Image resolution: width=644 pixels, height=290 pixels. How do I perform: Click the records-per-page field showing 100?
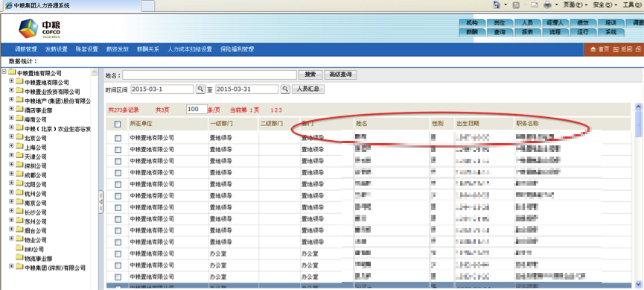tap(197, 110)
